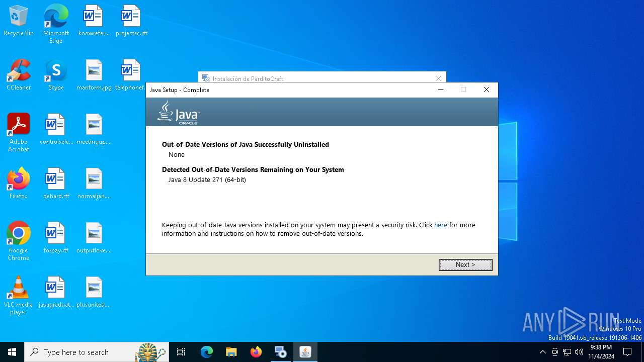Select the knowrefer document icon
The image size is (644, 362).
(x=94, y=21)
